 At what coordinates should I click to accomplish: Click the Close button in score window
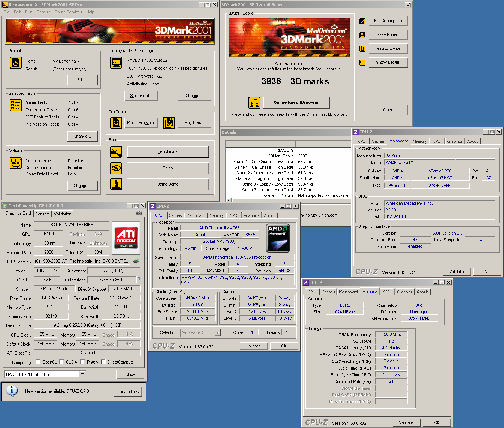388,110
